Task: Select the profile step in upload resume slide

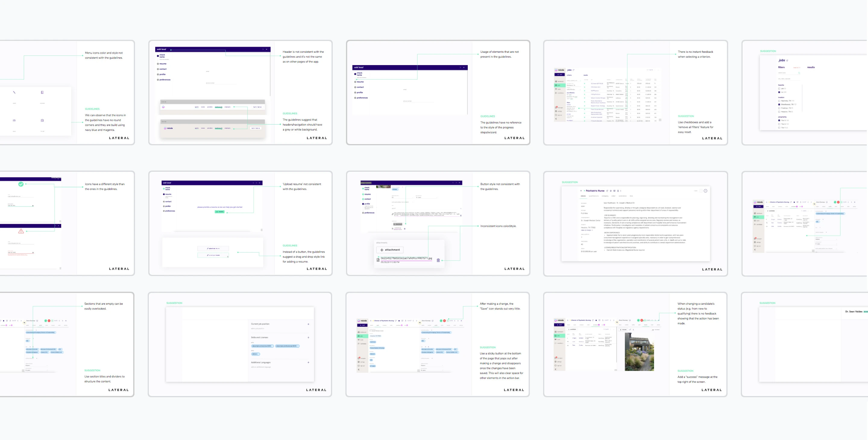Action: coord(167,206)
